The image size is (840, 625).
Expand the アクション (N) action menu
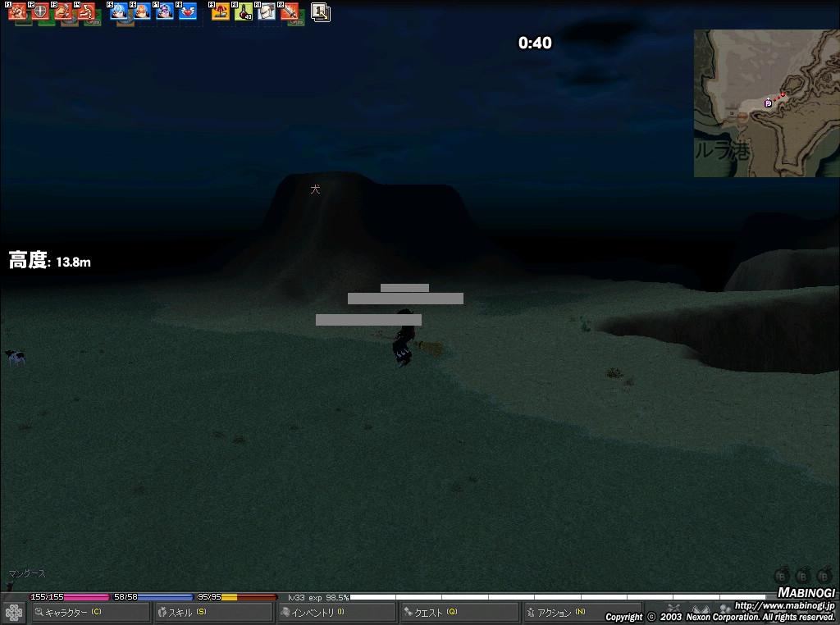point(582,613)
